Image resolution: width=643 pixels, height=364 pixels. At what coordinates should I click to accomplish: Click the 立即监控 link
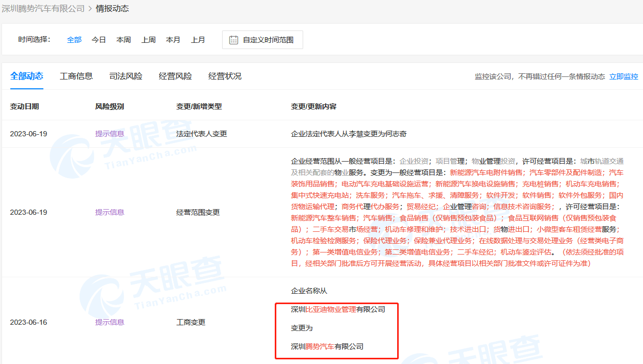[x=623, y=76]
